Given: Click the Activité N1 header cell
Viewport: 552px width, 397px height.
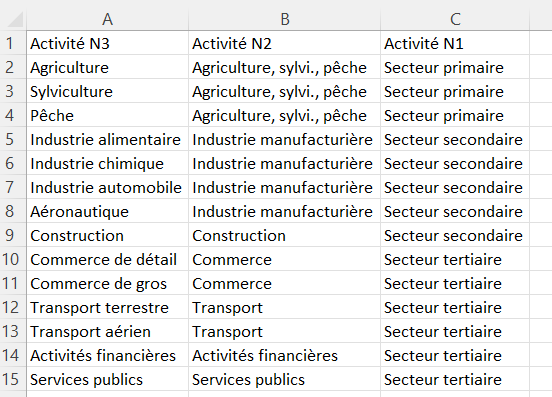Looking at the screenshot, I should coord(455,43).
